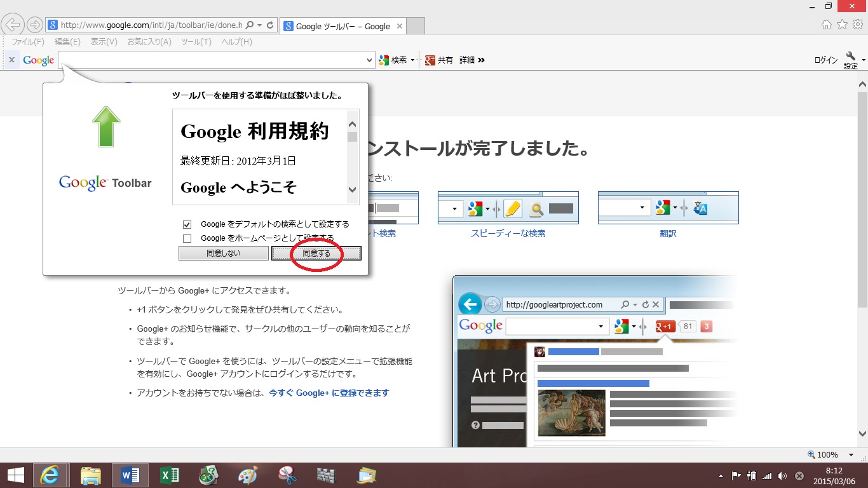
Task: Switch to Internet Explorer in taskbar
Action: (50, 475)
